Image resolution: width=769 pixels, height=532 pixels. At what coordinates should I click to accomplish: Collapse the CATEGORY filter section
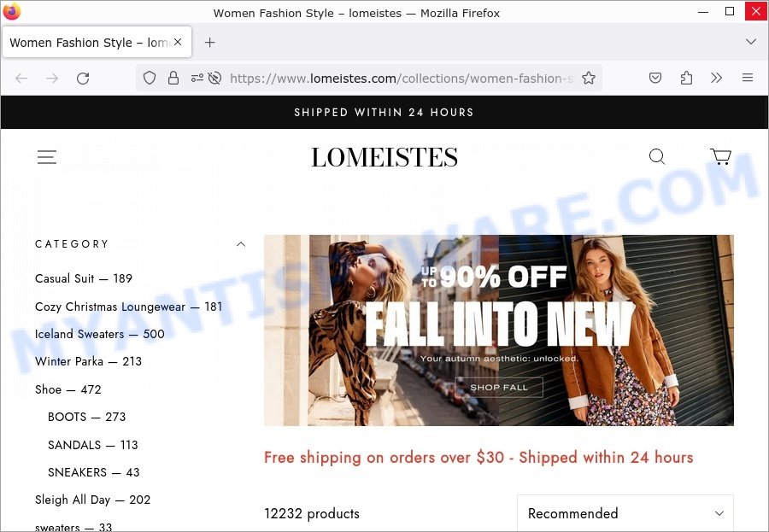pos(241,244)
